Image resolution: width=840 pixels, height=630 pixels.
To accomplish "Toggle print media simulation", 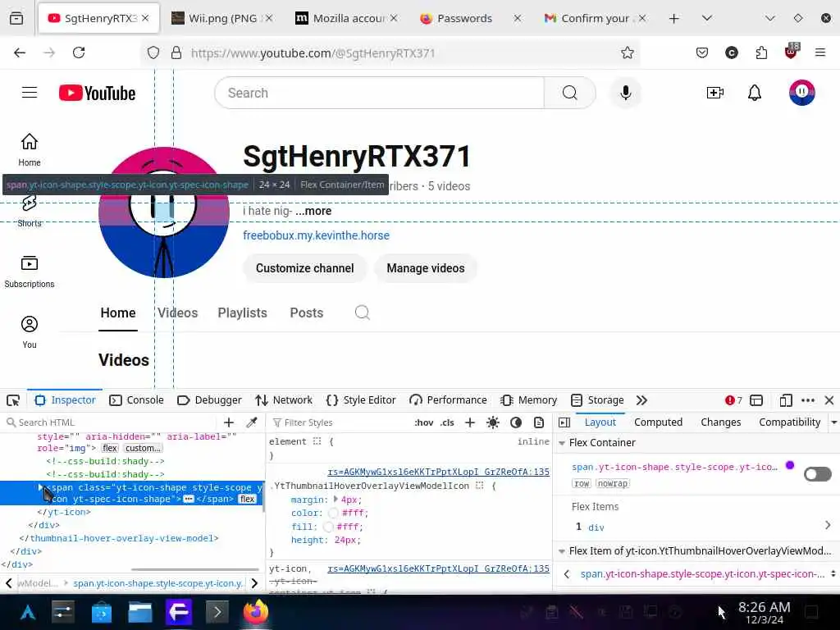I will tap(539, 422).
